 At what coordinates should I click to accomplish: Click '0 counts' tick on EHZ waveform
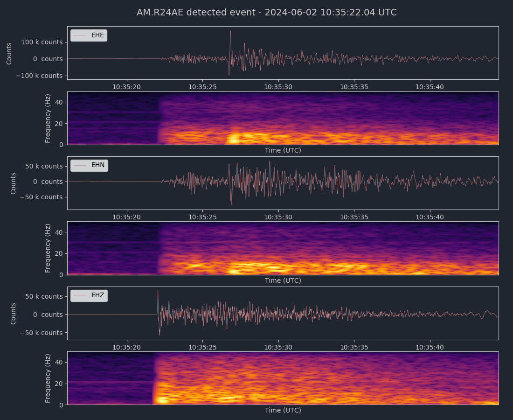click(48, 315)
